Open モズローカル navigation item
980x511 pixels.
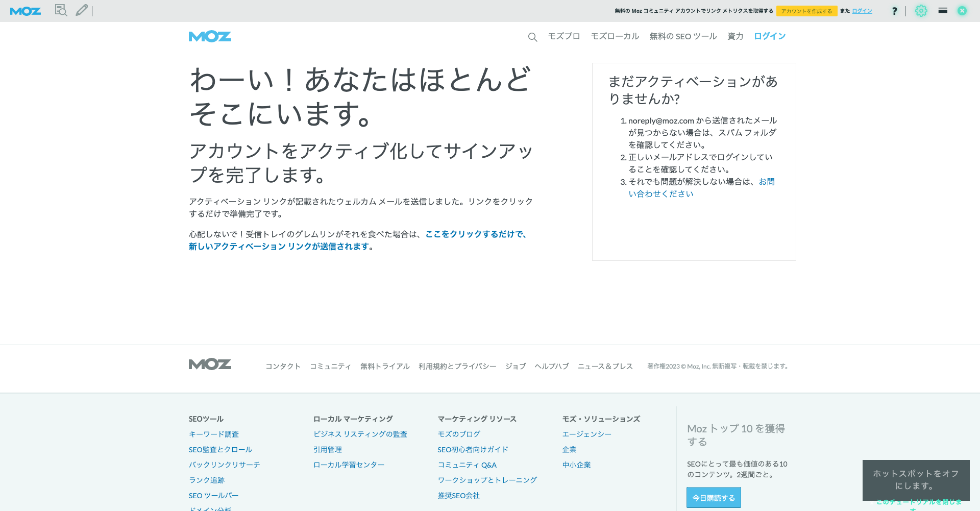(615, 36)
